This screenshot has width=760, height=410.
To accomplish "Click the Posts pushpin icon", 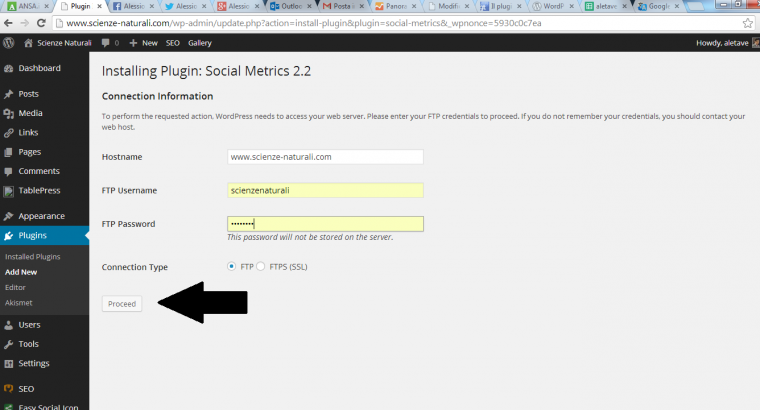I will click(8, 94).
